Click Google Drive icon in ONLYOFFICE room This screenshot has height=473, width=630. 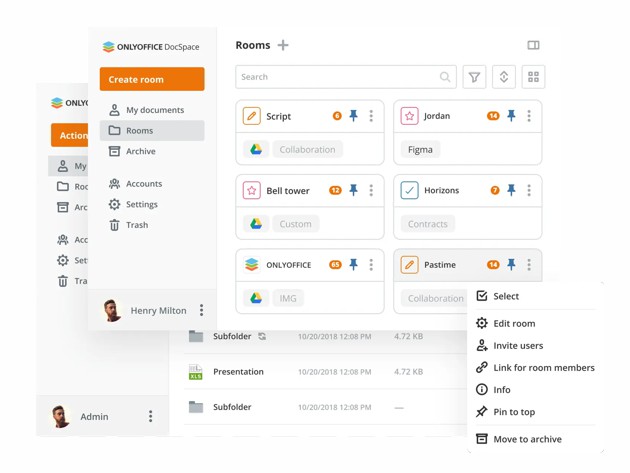pyautogui.click(x=256, y=298)
